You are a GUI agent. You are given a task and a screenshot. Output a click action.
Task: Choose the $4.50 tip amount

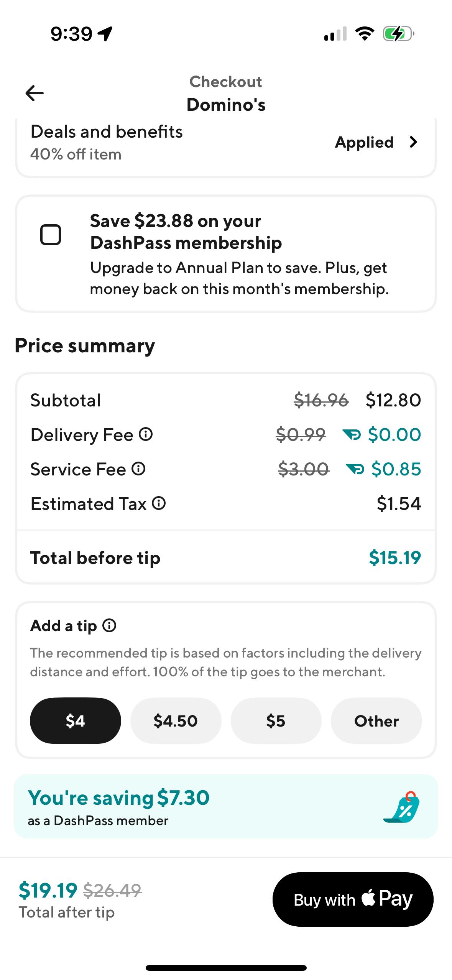[x=176, y=721]
